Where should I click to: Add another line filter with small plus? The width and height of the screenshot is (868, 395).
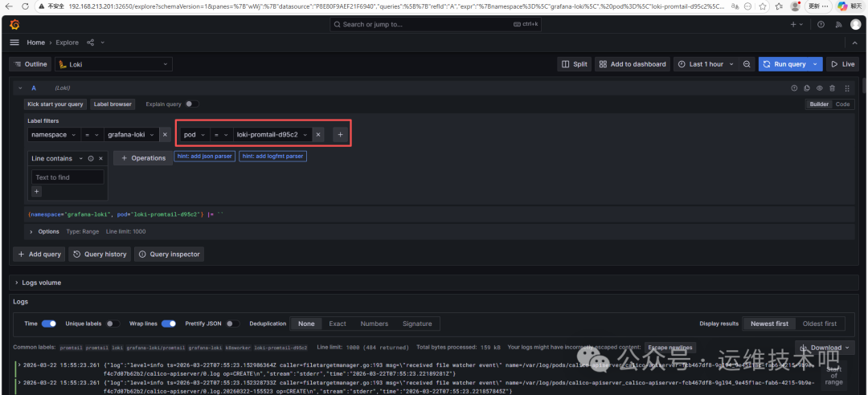[x=36, y=191]
